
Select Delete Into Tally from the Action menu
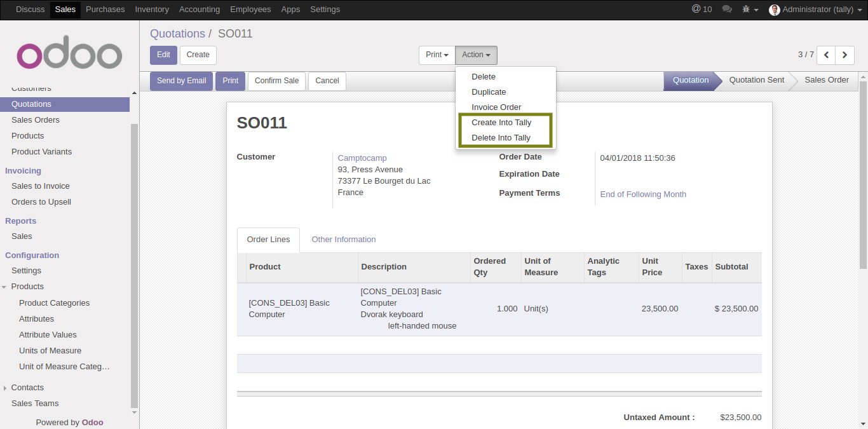(x=501, y=138)
